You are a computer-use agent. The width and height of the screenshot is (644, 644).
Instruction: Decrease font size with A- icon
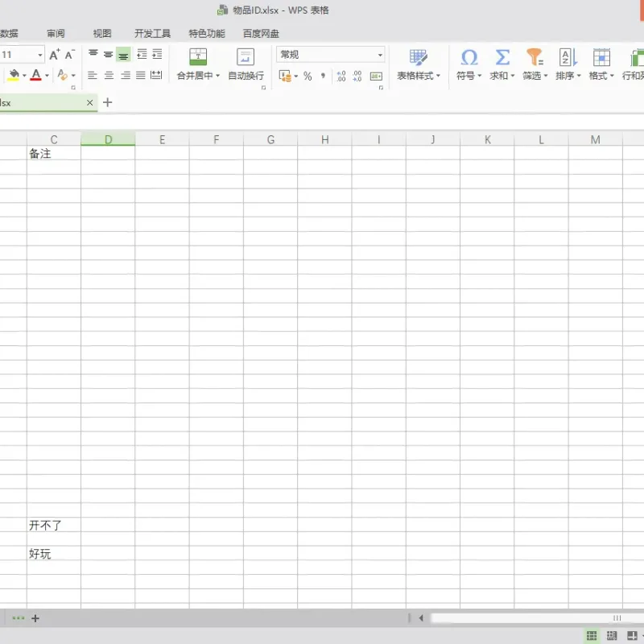point(70,55)
